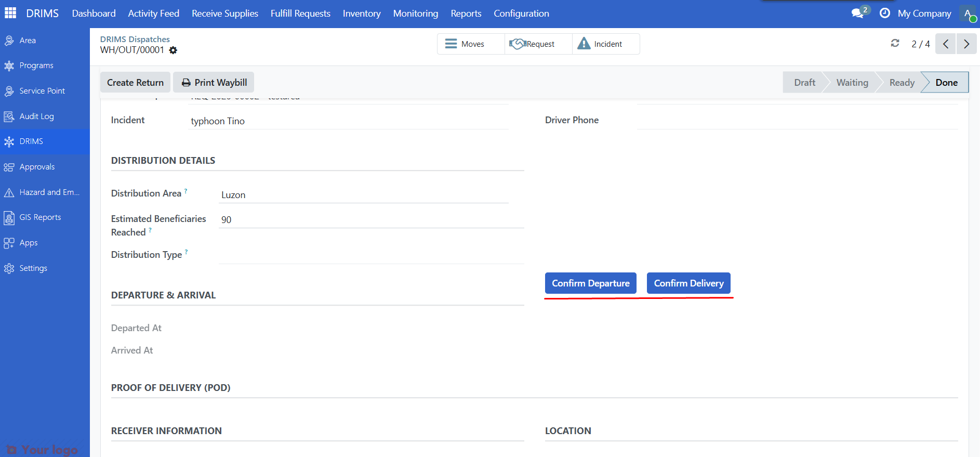Screen dimensions: 980x457
Task: Go to next record arrow
Action: (966, 44)
